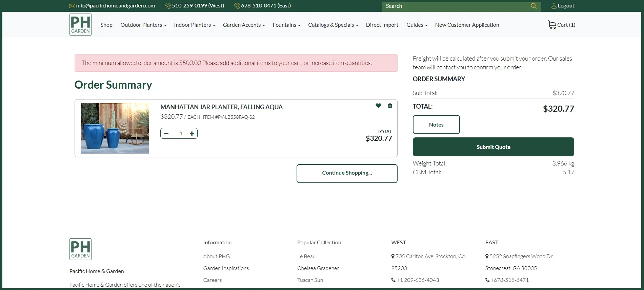
Task: Click the blue planter product thumbnail
Action: [x=115, y=128]
